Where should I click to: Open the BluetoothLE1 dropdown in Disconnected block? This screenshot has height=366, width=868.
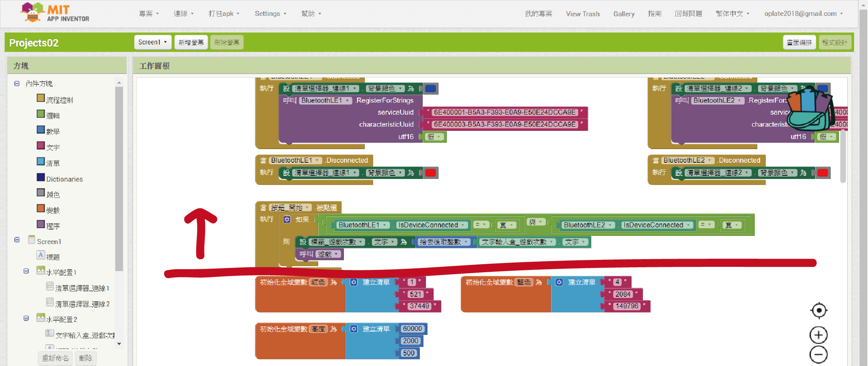click(x=317, y=160)
